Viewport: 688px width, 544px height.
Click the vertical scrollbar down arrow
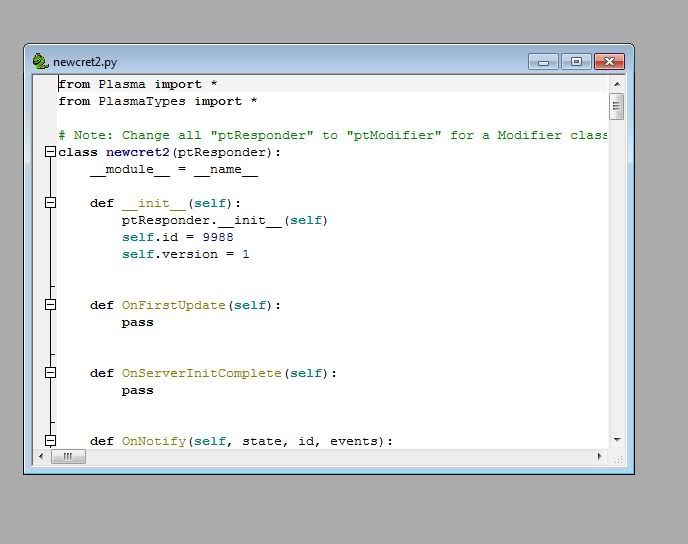point(617,440)
